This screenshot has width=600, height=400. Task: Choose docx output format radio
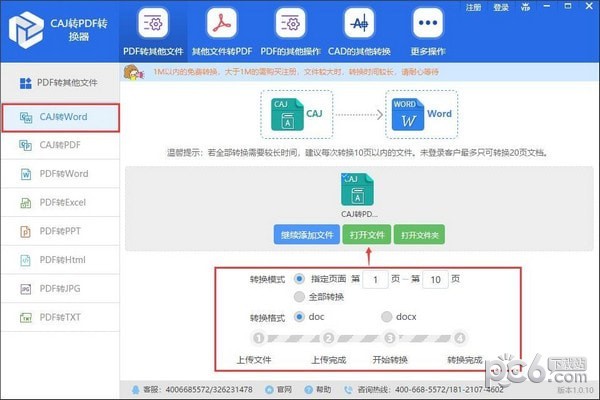pyautogui.click(x=387, y=317)
